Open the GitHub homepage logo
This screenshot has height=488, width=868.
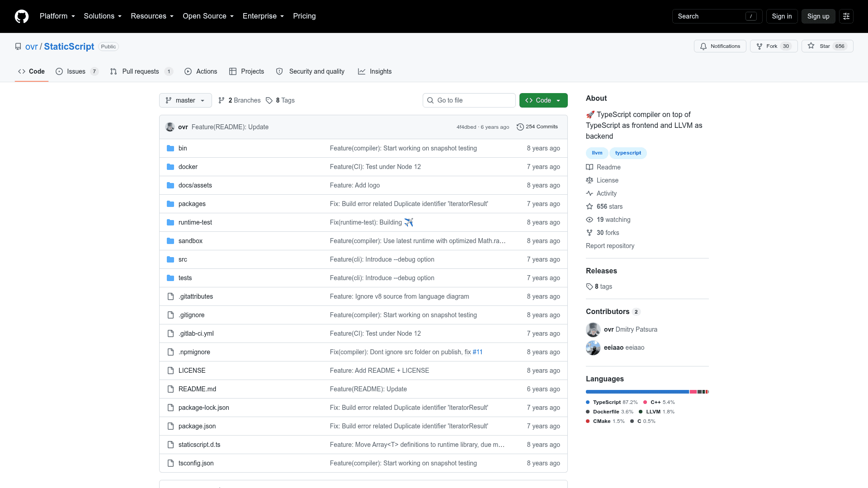[22, 16]
